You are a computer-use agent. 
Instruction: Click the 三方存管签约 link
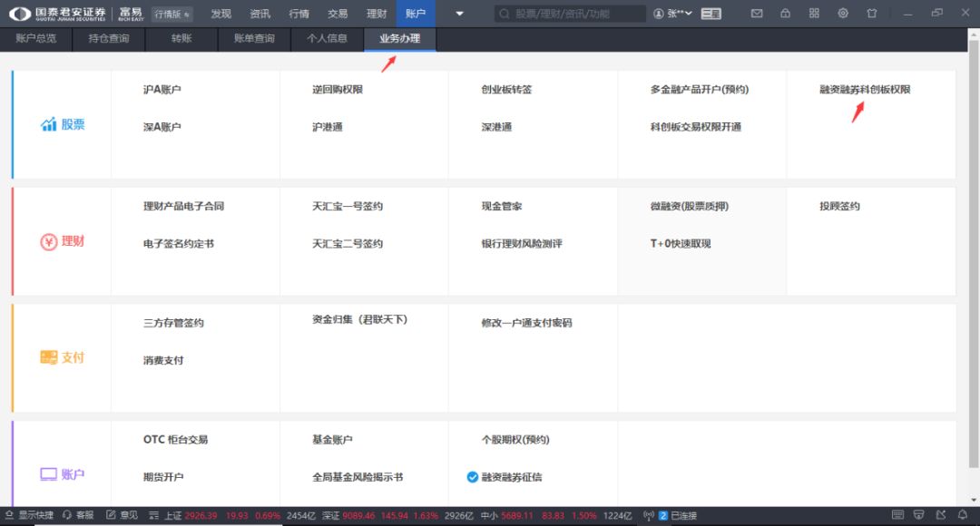pyautogui.click(x=173, y=323)
